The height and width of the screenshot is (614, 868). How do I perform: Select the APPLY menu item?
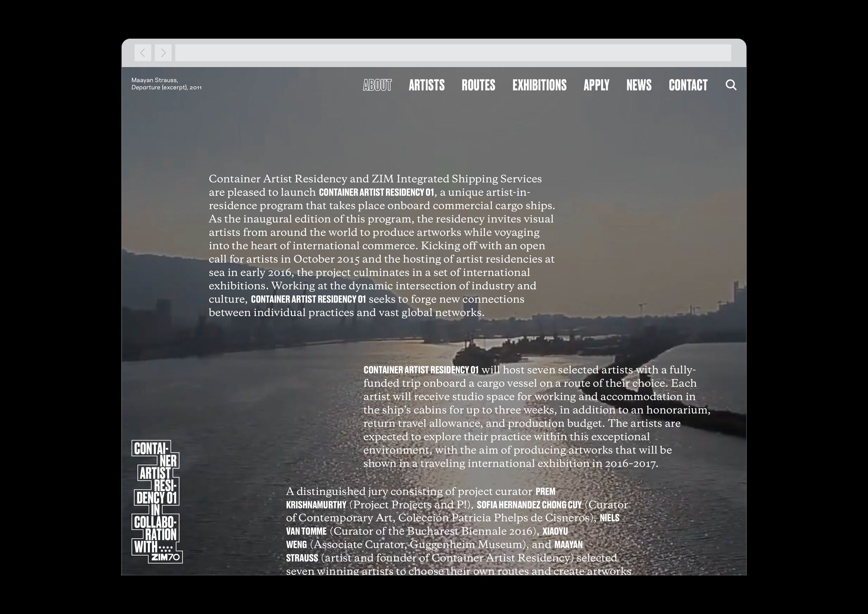(596, 85)
